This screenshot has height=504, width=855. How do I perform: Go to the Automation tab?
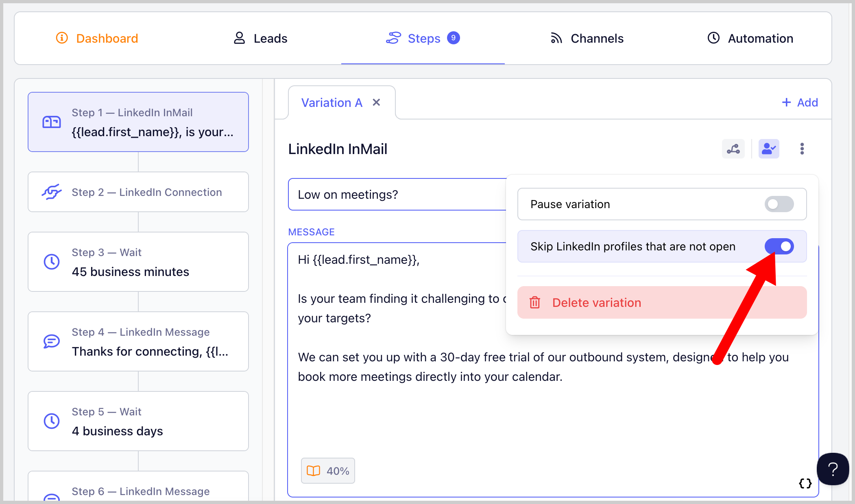tap(750, 38)
